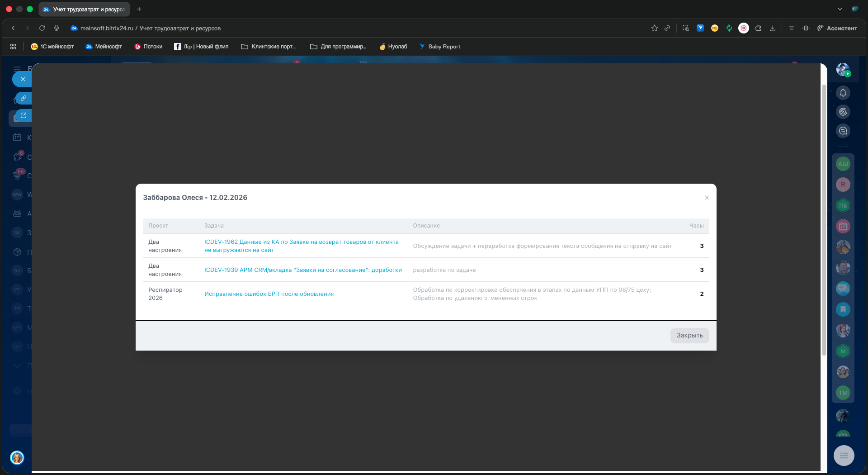The height and width of the screenshot is (475, 868).
Task: Open the ICDEV-1939 APM CRM task link
Action: pos(303,270)
